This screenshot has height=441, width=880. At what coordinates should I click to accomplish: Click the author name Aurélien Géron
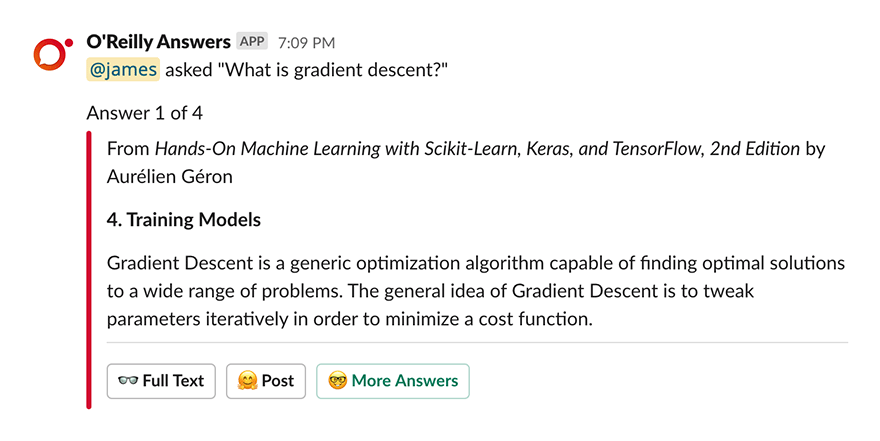(x=169, y=177)
